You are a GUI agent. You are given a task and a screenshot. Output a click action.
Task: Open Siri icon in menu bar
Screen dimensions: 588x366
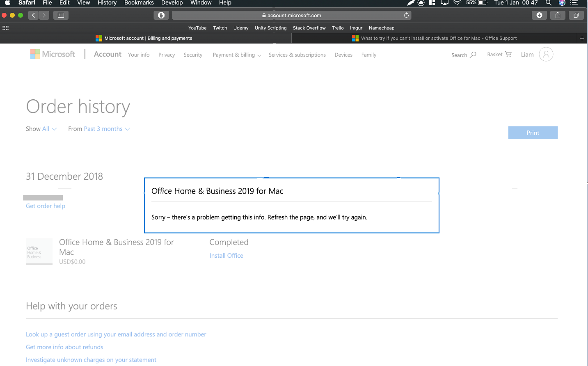coord(562,3)
